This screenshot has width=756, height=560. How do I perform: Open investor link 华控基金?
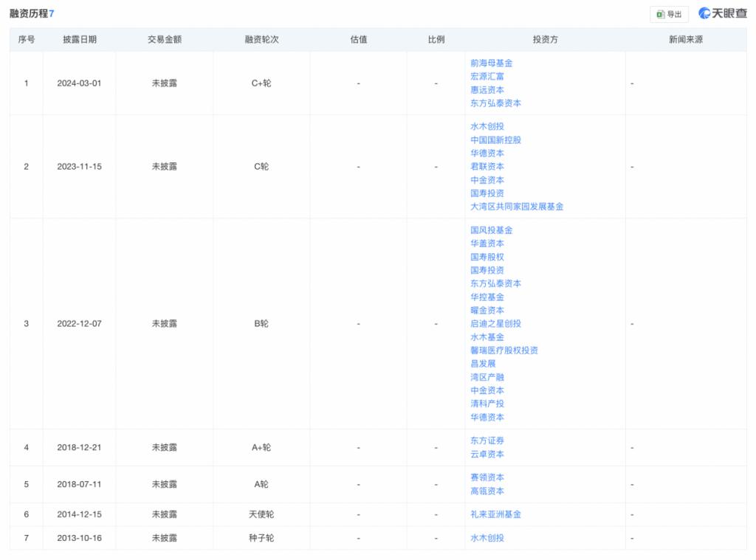pos(487,297)
